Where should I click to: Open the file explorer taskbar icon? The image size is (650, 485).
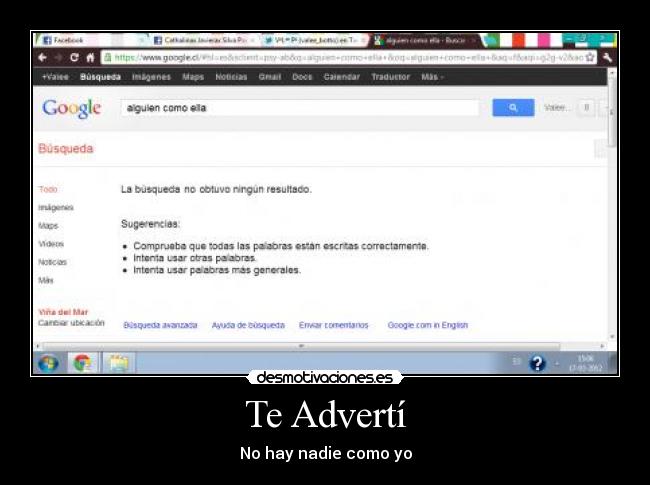pos(119,364)
